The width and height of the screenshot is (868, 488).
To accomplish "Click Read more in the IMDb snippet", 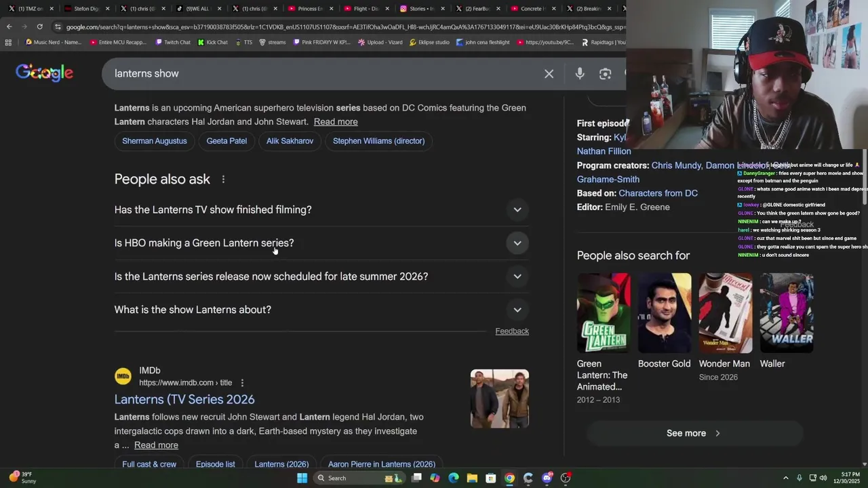I will pyautogui.click(x=156, y=445).
